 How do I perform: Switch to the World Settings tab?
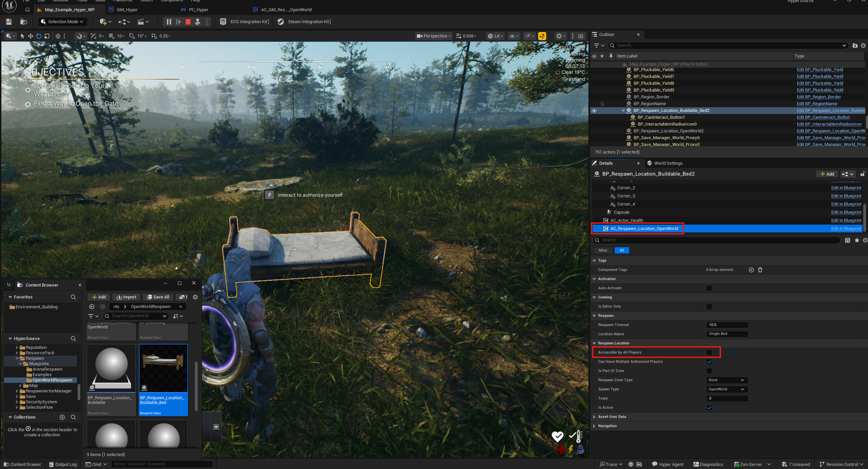tap(665, 163)
